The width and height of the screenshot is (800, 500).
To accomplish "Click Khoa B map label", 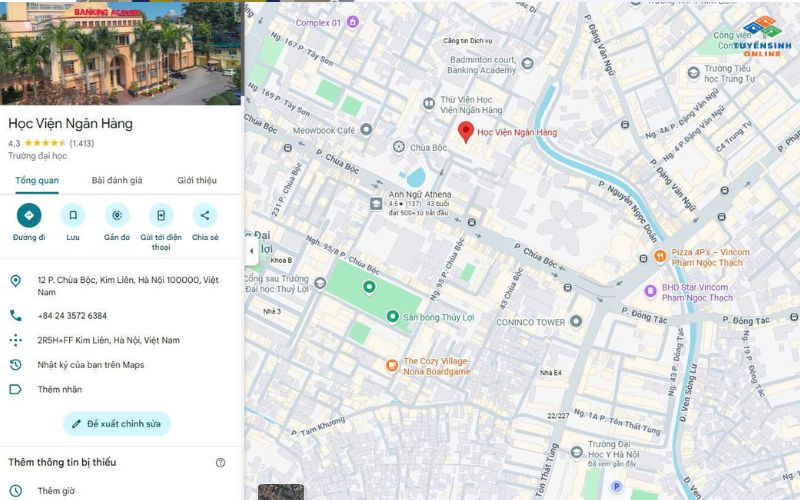I will [281, 260].
